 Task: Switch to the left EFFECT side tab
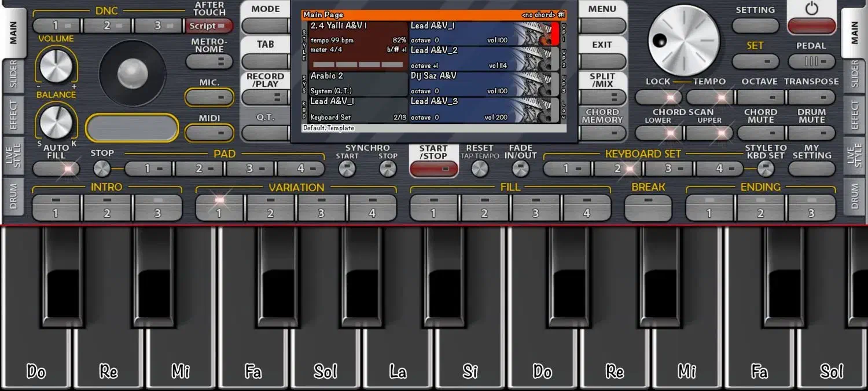[x=13, y=115]
